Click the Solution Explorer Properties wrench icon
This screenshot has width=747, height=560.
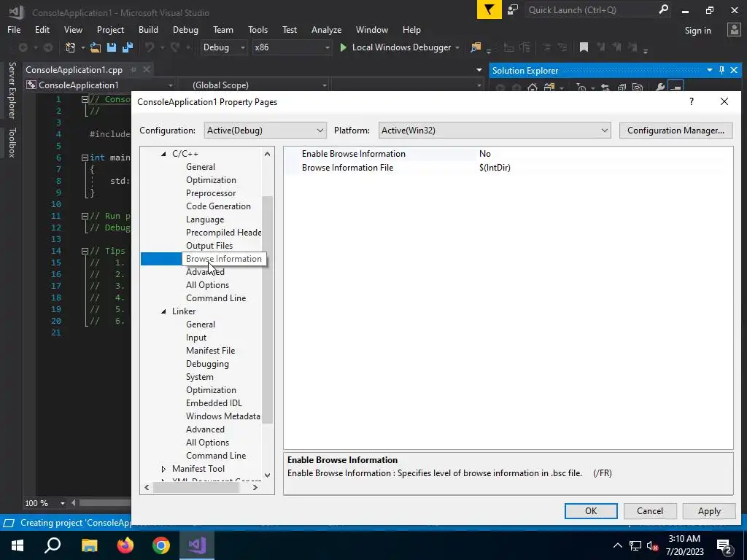click(659, 87)
